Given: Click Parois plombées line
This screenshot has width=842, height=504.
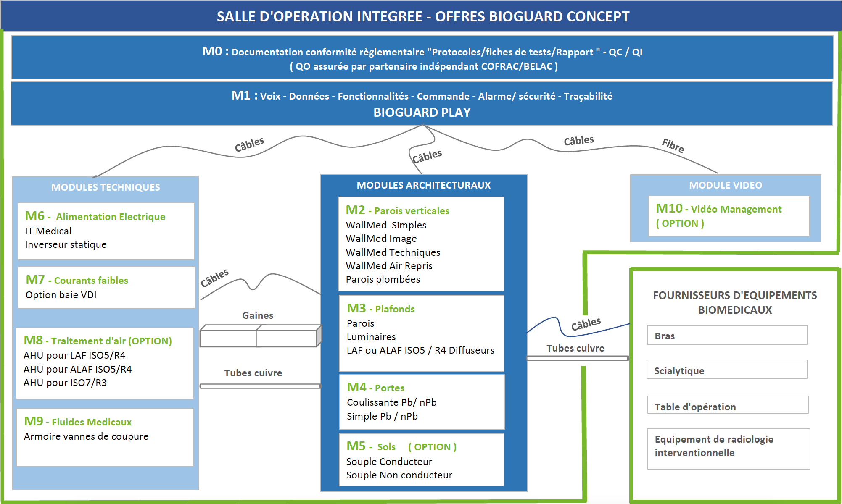Looking at the screenshot, I should 383,279.
